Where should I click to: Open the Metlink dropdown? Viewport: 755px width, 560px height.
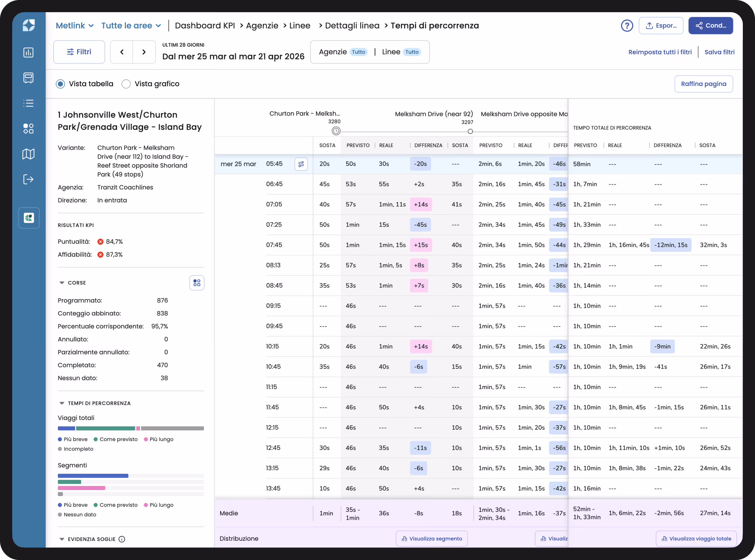[x=74, y=26]
